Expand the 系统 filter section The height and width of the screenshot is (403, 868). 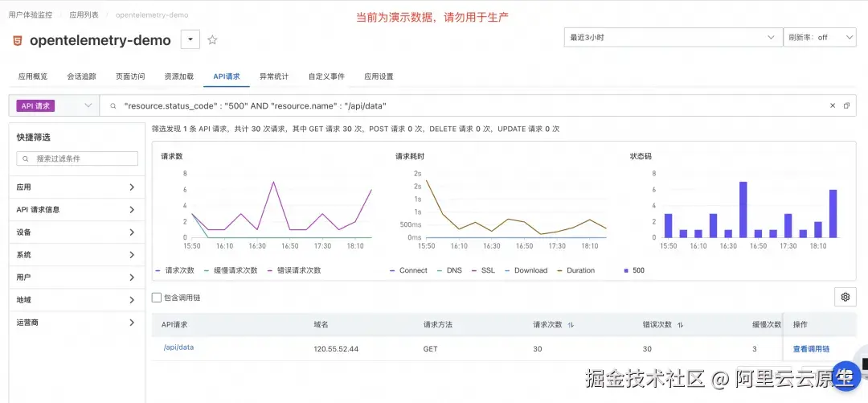[77, 255]
